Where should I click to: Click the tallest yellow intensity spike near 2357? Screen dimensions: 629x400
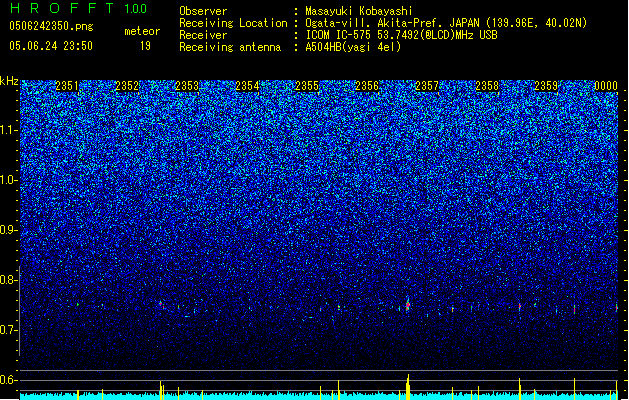(x=408, y=387)
